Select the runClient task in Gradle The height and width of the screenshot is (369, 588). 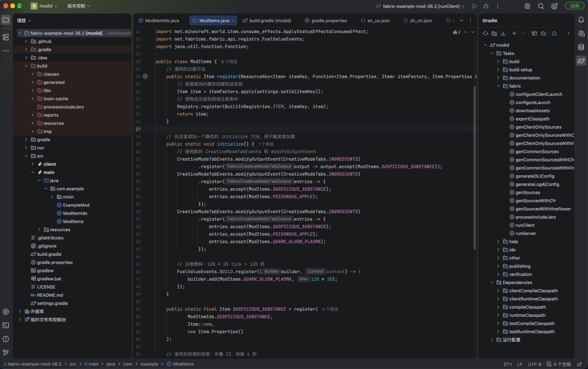[525, 225]
